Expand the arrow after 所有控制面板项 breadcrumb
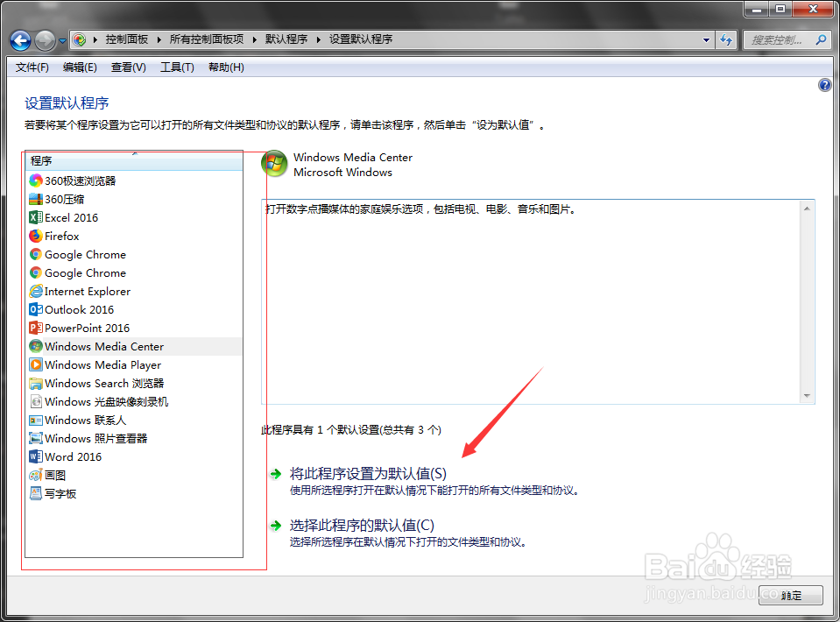The height and width of the screenshot is (622, 840). click(255, 39)
